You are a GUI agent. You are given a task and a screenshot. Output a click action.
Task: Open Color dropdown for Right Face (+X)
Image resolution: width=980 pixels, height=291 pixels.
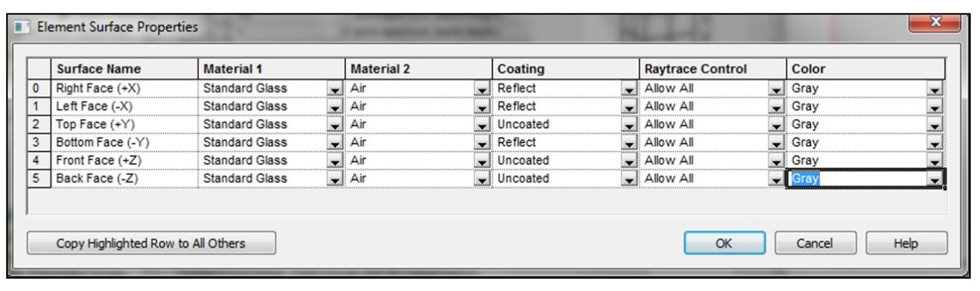934,89
